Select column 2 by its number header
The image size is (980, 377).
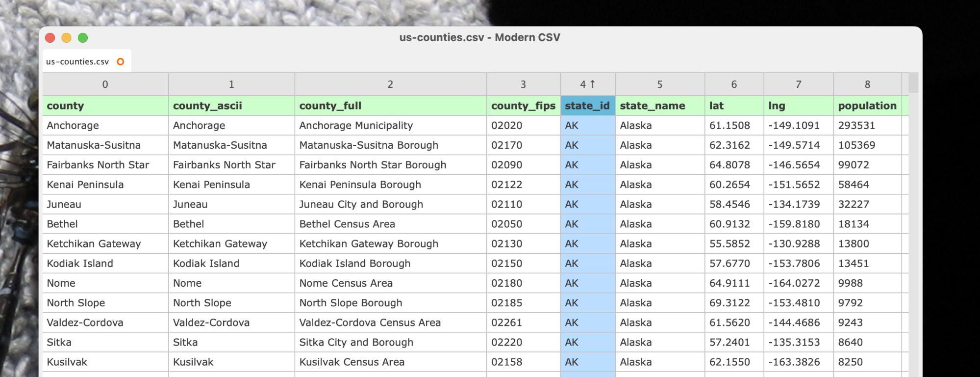390,84
